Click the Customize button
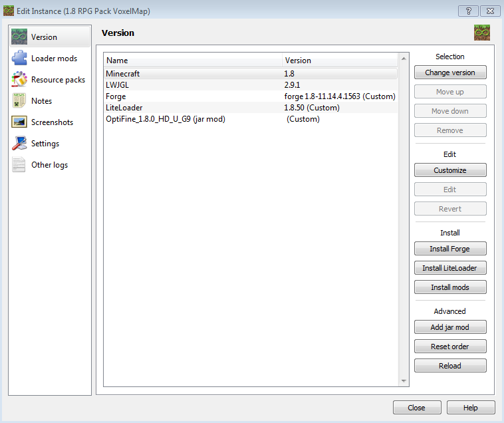The height and width of the screenshot is (423, 504). point(450,170)
